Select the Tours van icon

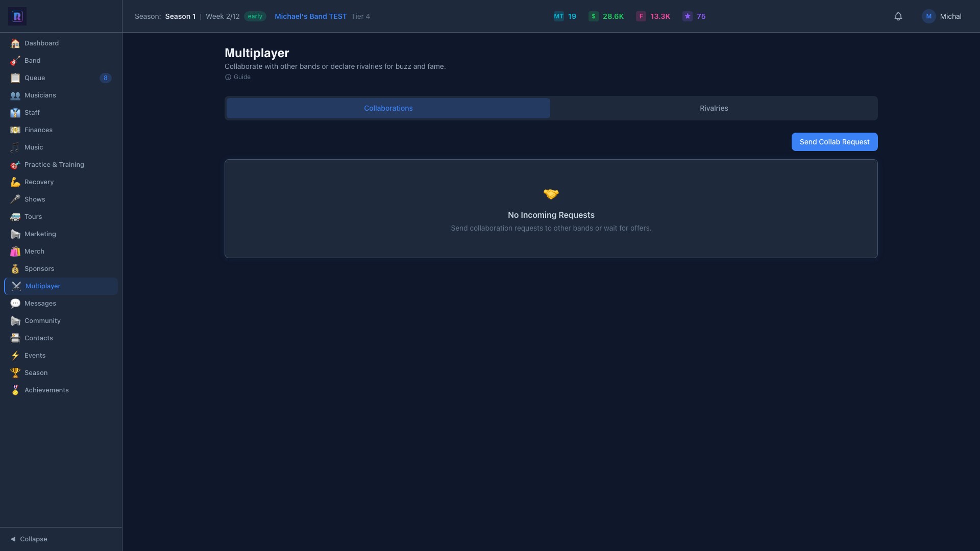[x=15, y=217]
